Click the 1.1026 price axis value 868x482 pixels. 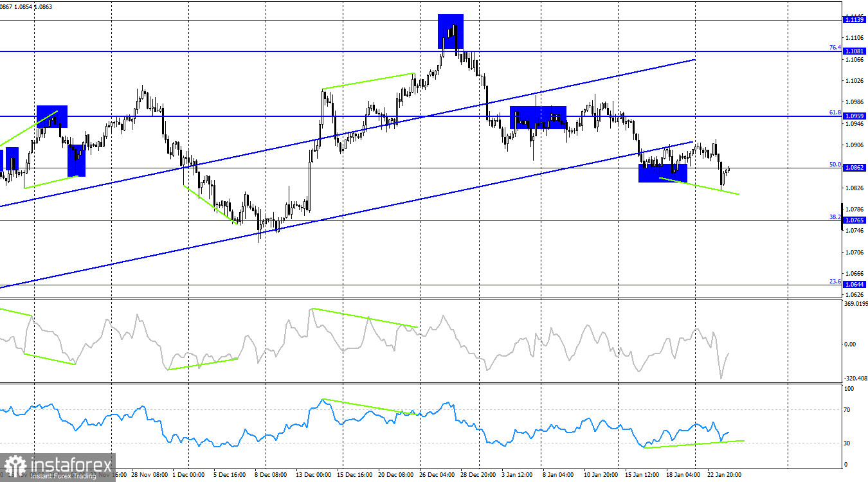point(854,80)
